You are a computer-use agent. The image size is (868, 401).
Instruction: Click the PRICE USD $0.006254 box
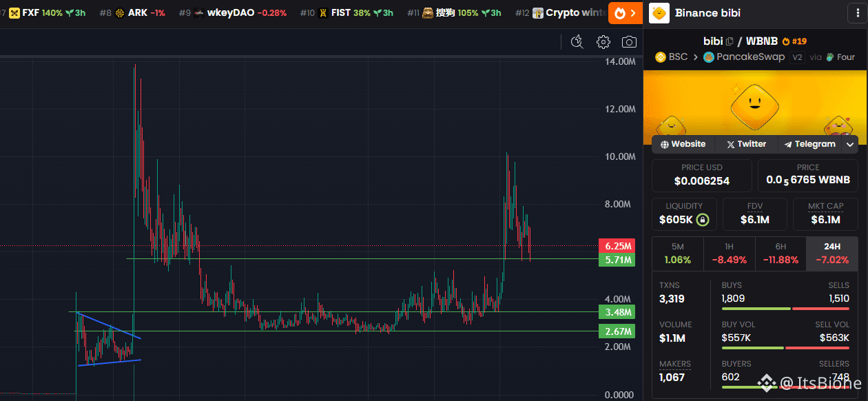tap(702, 176)
